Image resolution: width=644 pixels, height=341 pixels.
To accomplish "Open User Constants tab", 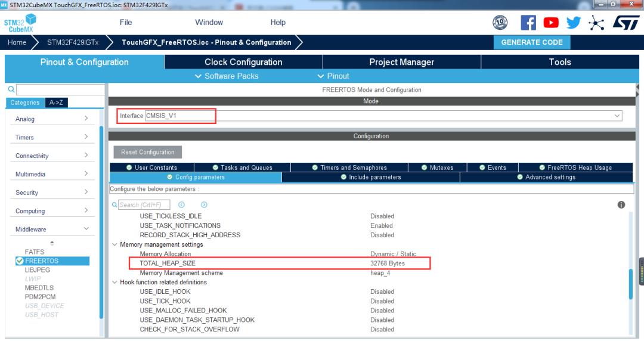I will click(151, 168).
